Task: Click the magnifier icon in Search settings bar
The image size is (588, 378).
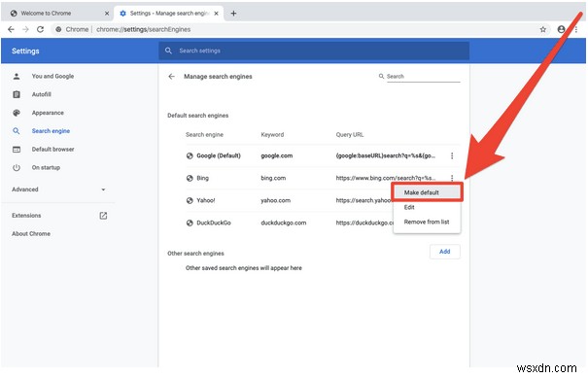Action: click(x=168, y=51)
